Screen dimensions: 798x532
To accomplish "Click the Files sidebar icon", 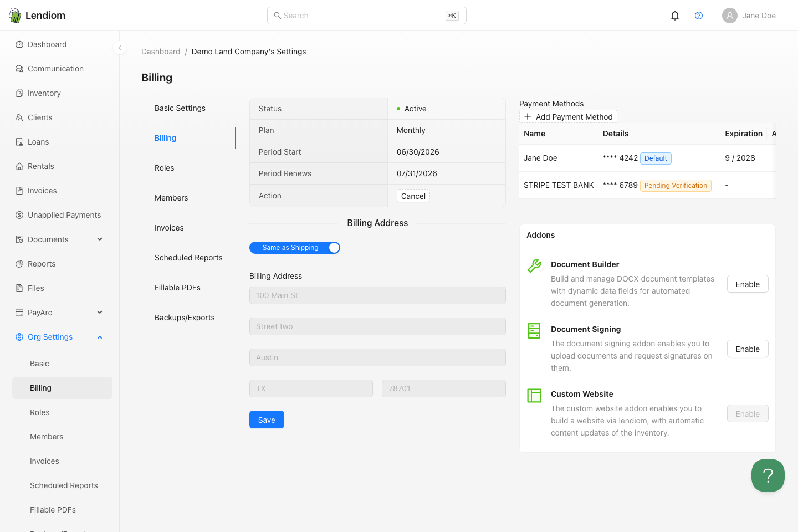I will (x=19, y=288).
